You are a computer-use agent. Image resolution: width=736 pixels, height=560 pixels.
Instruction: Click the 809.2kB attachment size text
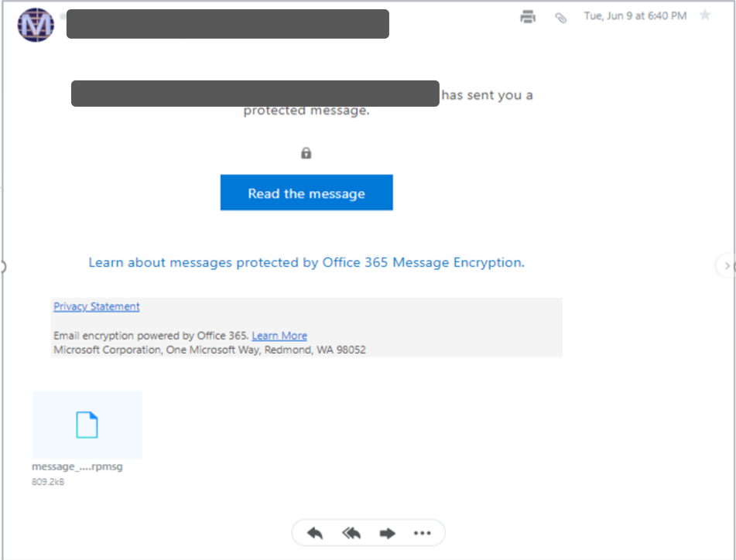click(x=48, y=482)
